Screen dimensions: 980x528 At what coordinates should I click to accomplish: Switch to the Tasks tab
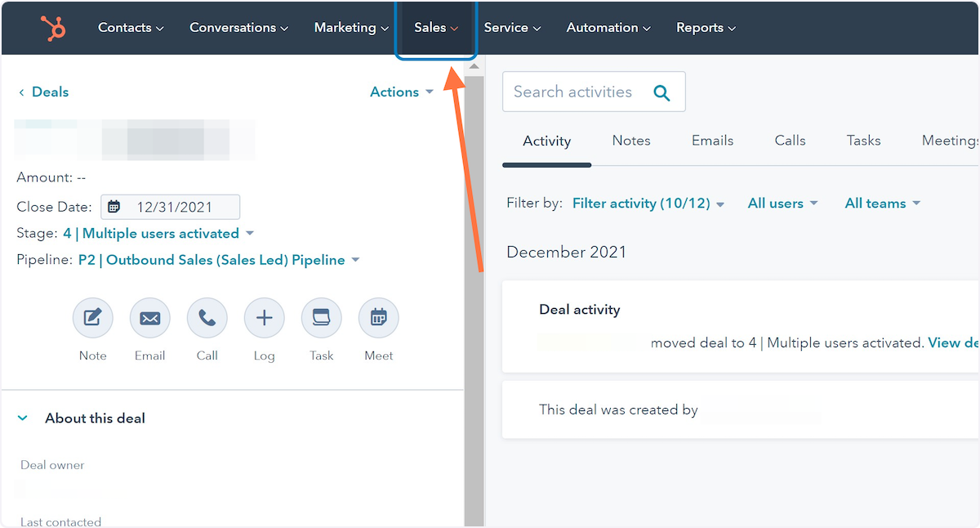pyautogui.click(x=863, y=141)
